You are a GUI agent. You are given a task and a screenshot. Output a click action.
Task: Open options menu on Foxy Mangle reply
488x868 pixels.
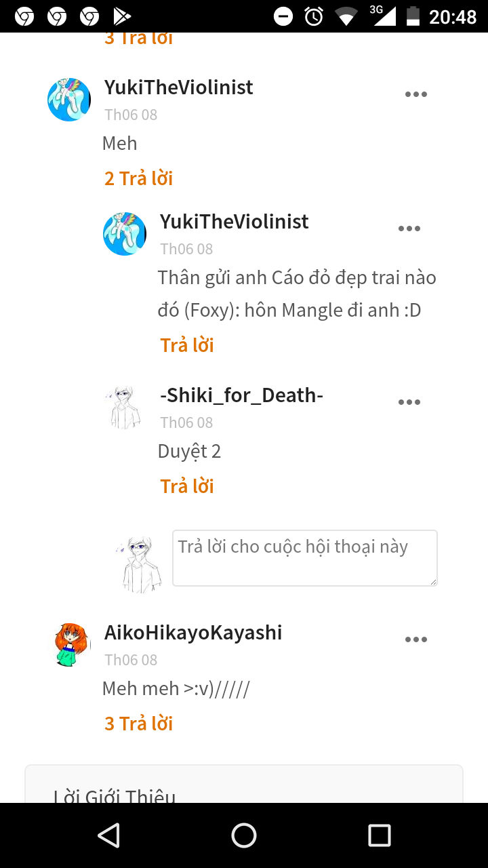tap(409, 229)
